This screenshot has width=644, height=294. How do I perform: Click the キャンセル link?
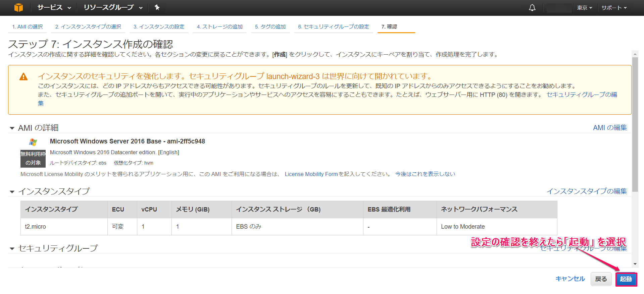pyautogui.click(x=570, y=279)
